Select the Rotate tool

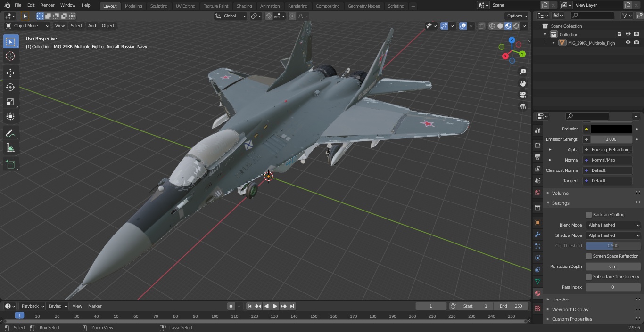tap(10, 87)
